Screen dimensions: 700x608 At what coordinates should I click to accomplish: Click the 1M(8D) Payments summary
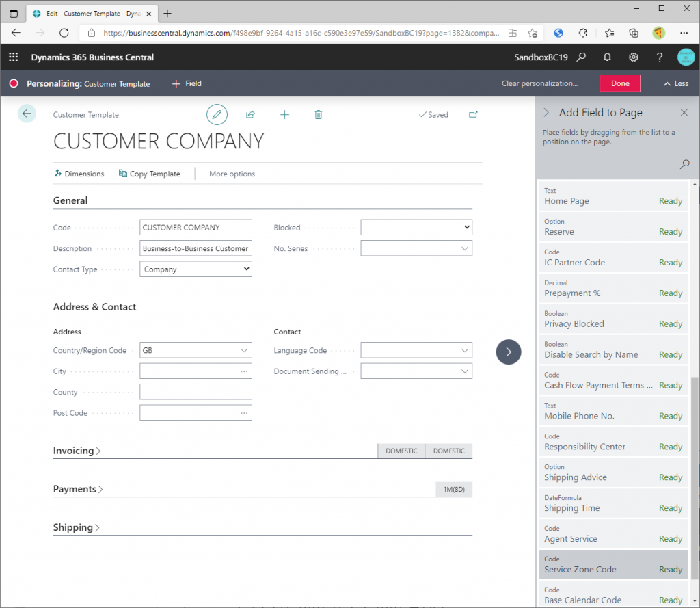click(x=454, y=489)
